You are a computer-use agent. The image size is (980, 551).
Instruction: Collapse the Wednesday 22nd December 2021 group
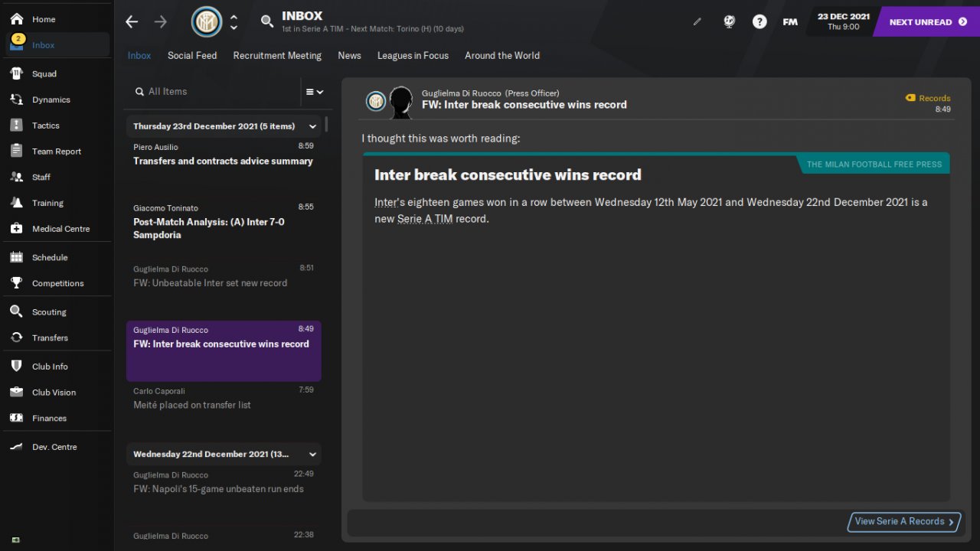point(312,454)
